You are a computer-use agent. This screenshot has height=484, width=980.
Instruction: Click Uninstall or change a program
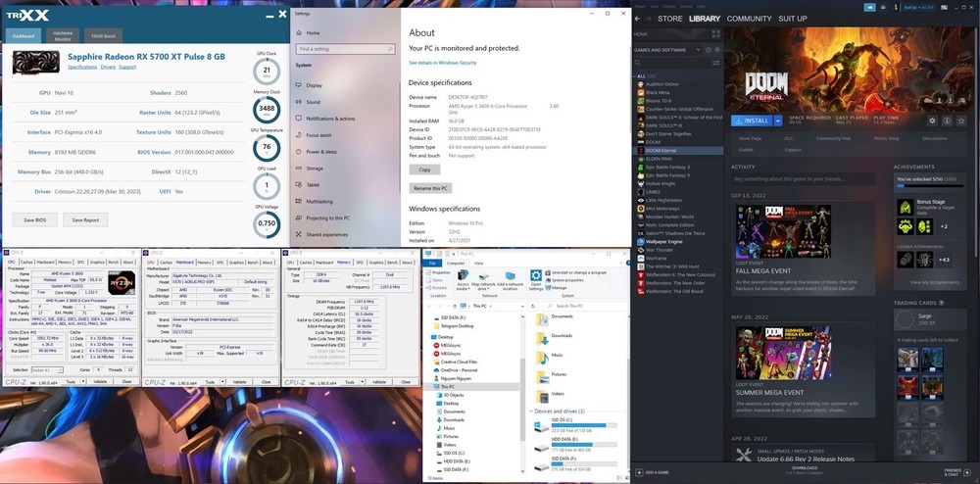(576, 272)
